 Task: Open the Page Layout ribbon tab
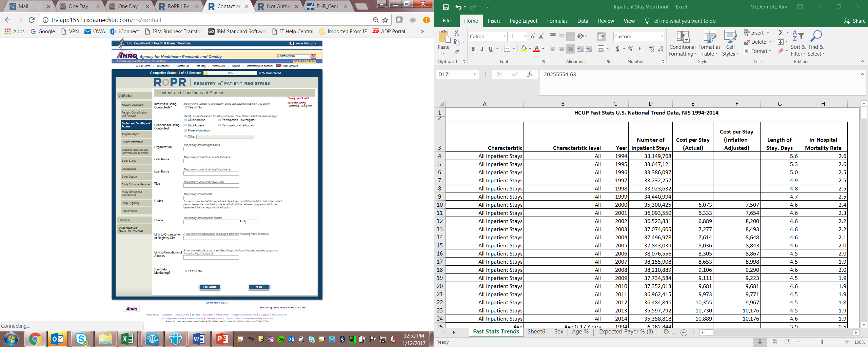pos(523,21)
